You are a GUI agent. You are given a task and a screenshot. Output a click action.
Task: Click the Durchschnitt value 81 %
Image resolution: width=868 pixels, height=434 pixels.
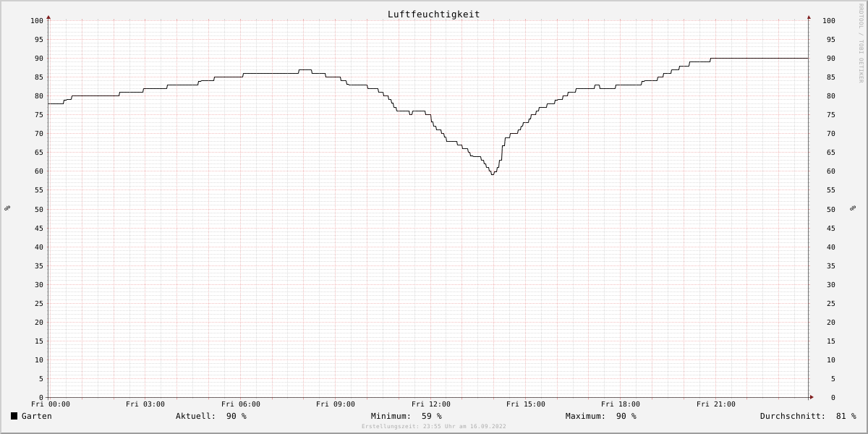[846, 416]
